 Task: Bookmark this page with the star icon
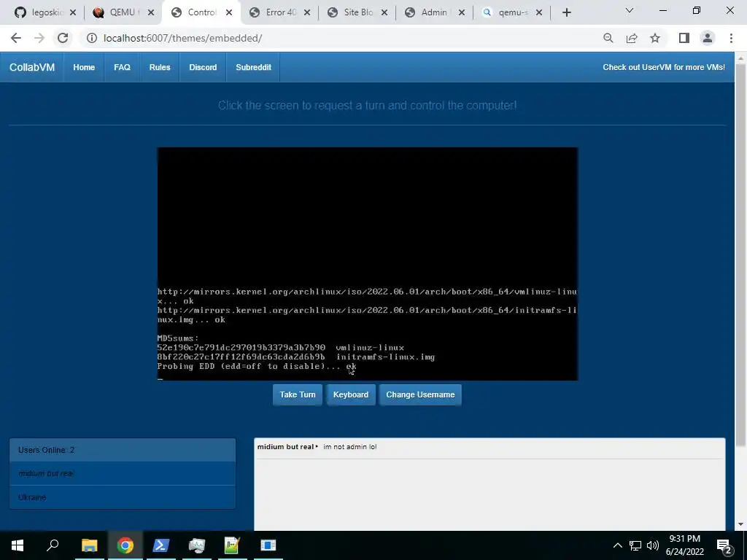coord(655,38)
